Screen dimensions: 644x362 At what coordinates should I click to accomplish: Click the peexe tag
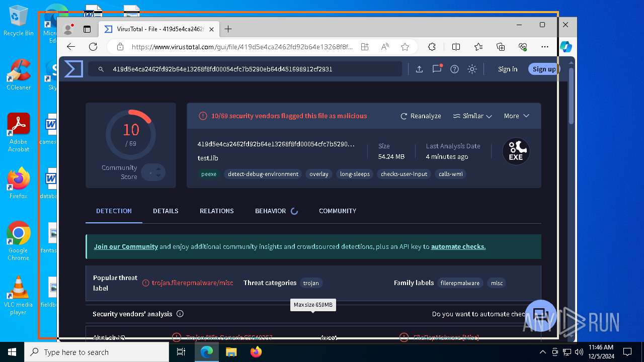click(x=209, y=174)
